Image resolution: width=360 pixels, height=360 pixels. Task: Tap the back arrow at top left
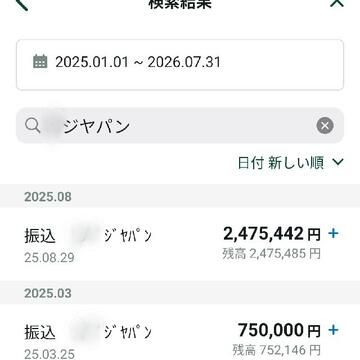22,4
